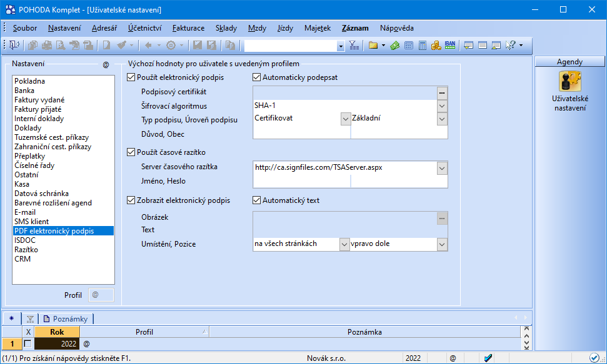The width and height of the screenshot is (607, 364).
Task: Toggle Automaticky podepsat checkbox
Action: [257, 78]
